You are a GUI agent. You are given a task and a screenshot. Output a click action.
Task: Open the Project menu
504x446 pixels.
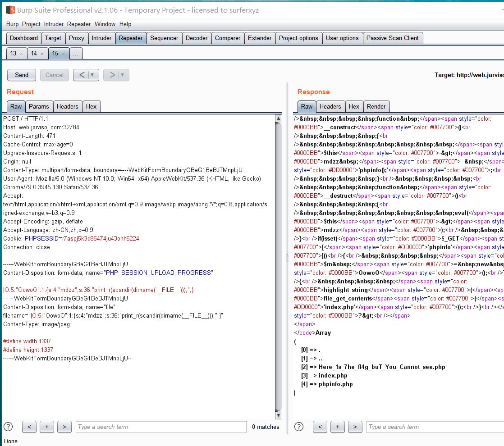point(31,24)
